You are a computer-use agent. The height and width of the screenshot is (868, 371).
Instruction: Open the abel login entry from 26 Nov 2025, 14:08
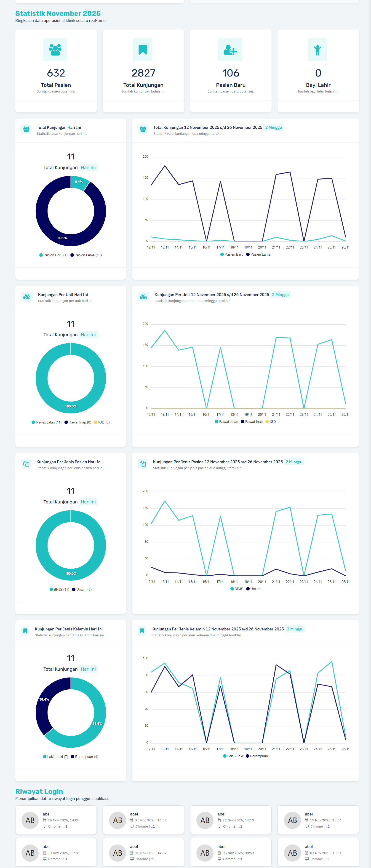(x=56, y=820)
